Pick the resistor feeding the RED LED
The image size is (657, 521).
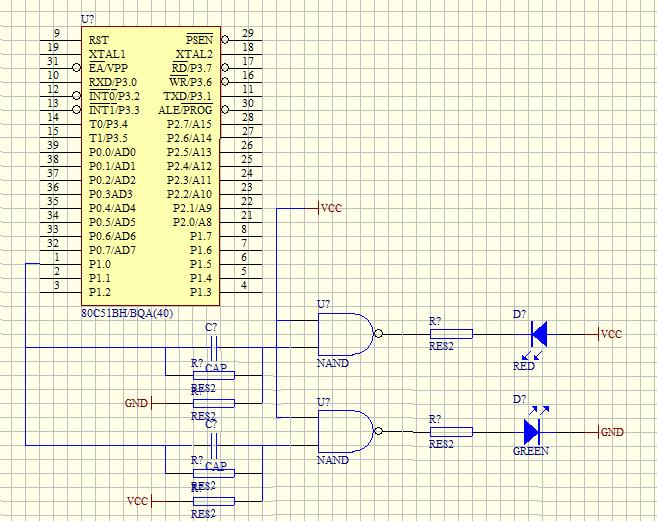pyautogui.click(x=451, y=334)
